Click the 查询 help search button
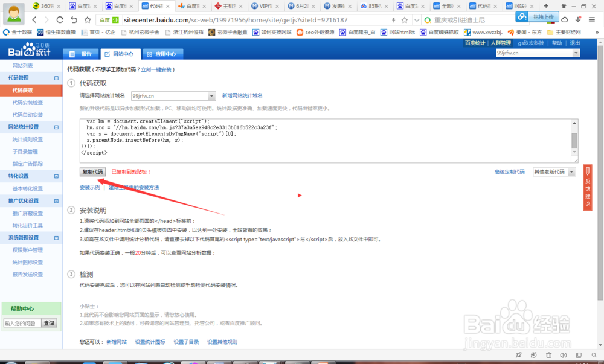Image resolution: width=604 pixels, height=364 pixels. point(49,323)
